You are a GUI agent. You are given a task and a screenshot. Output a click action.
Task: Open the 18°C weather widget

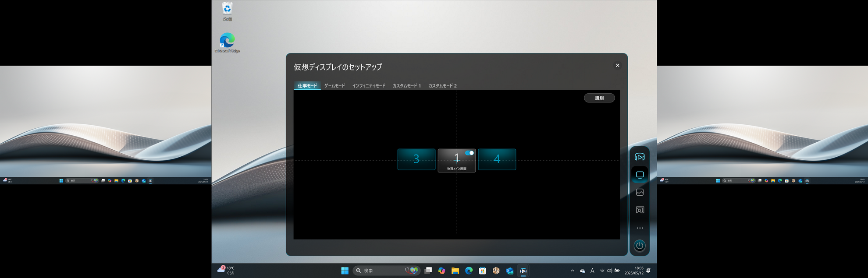tap(227, 271)
